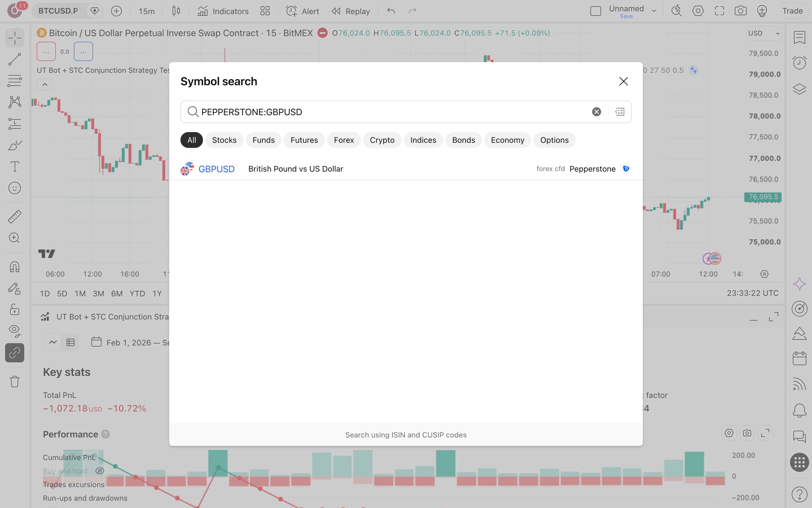Screen dimensions: 812x508
Task: Filter results by Forex
Action: point(344,140)
